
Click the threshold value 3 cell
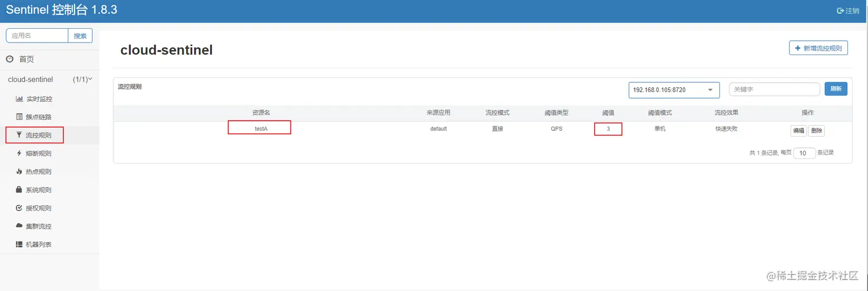point(608,129)
